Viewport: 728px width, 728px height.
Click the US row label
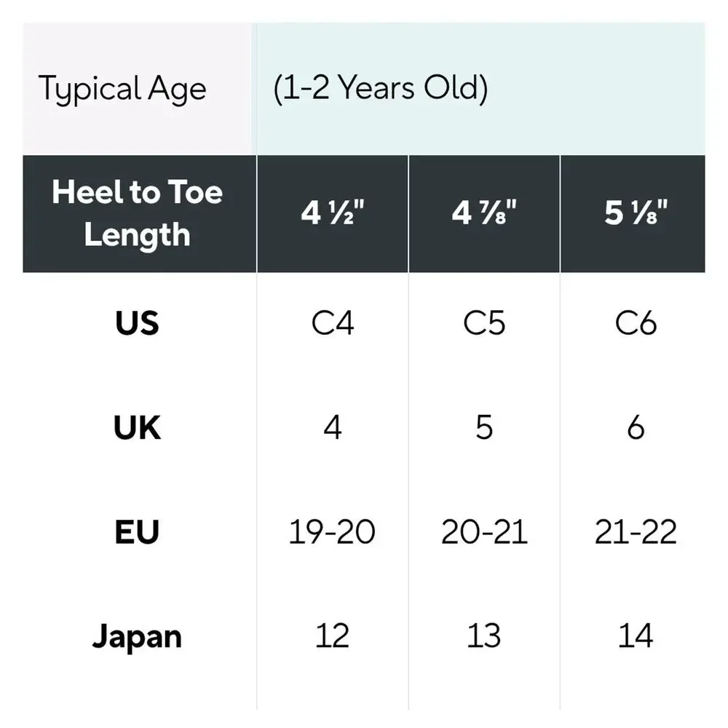pos(138,323)
